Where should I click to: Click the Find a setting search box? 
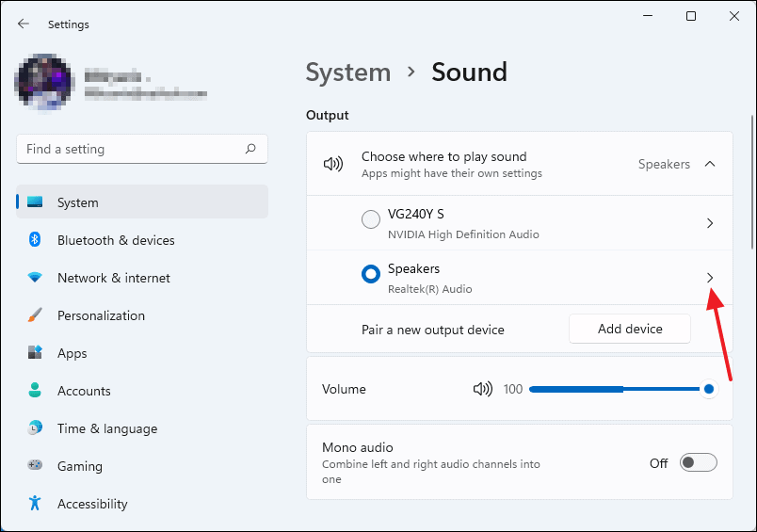pyautogui.click(x=132, y=149)
